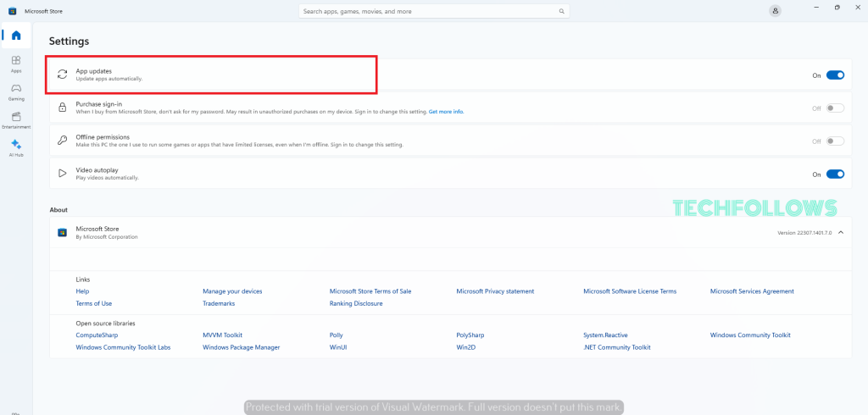The image size is (868, 415).
Task: Click the Video autoplay setting label
Action: point(97,170)
